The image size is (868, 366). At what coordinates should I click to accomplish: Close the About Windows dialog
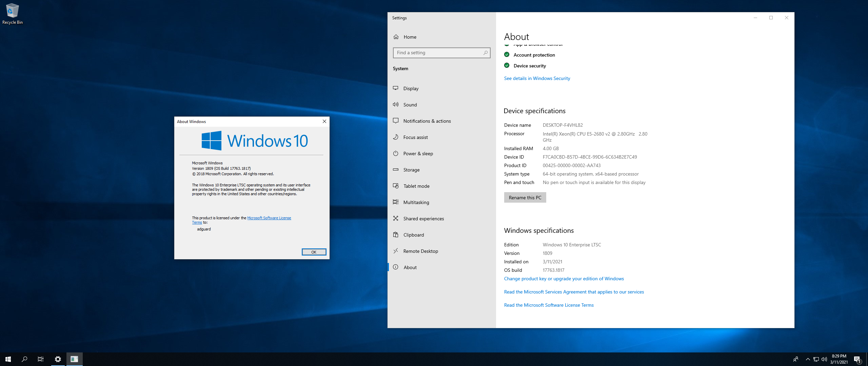pyautogui.click(x=324, y=121)
